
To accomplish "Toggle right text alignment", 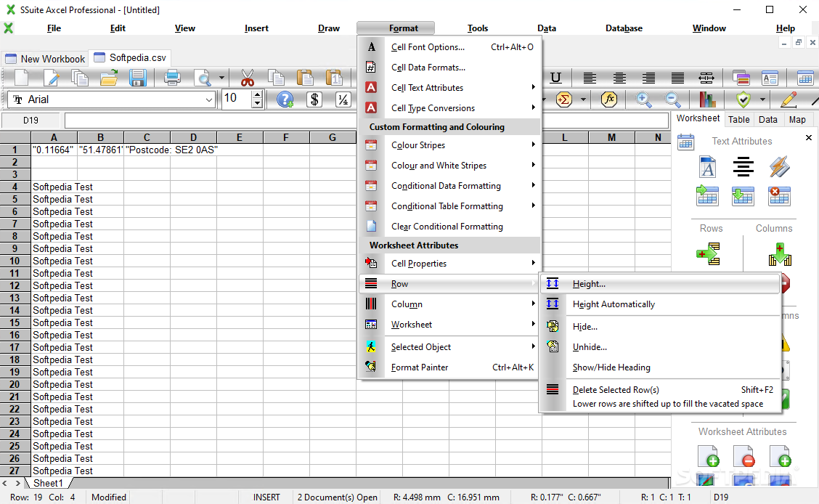I will (648, 78).
